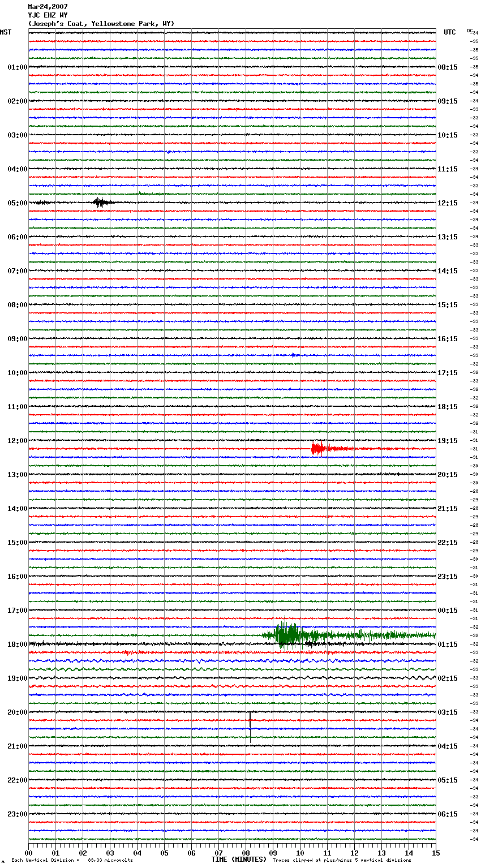
Task: Click the 03:15 UTC label
Action: 448,712
